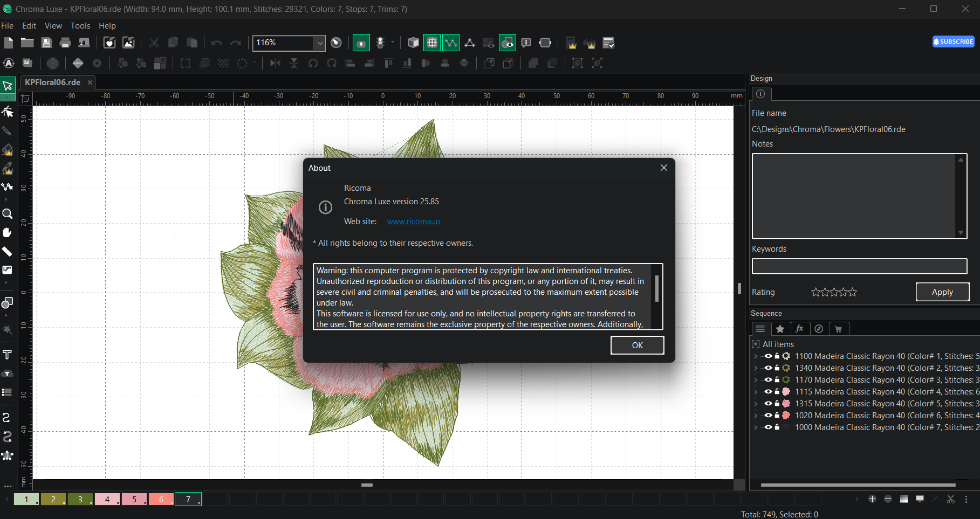Click the 3D cube view icon

tap(413, 43)
